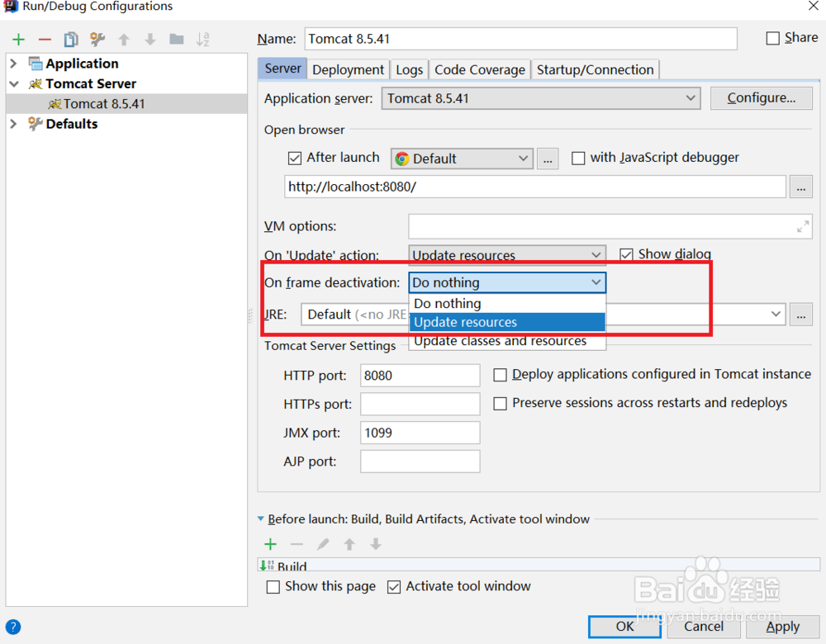Open the Application server dropdown
Screen dimensions: 826x644
(540, 98)
